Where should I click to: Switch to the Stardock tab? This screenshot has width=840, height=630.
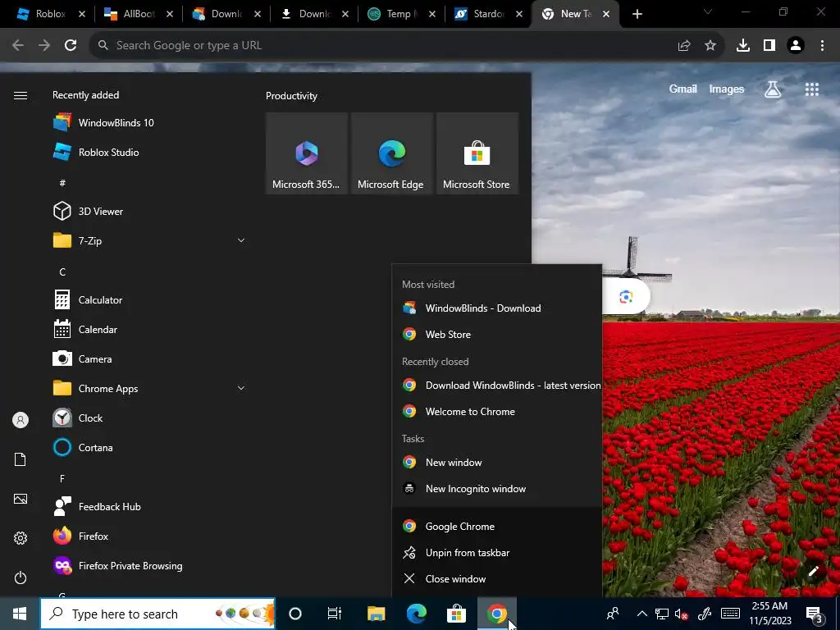(x=489, y=14)
